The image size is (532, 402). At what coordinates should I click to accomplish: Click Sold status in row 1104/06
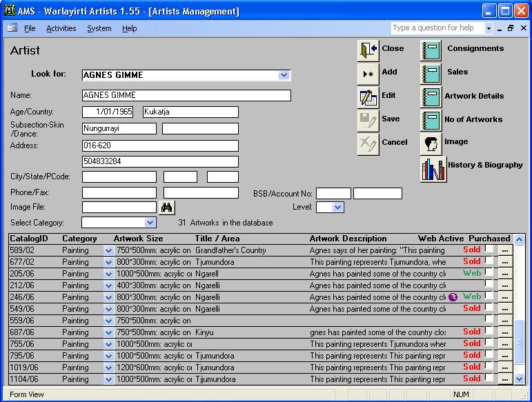[x=471, y=379]
